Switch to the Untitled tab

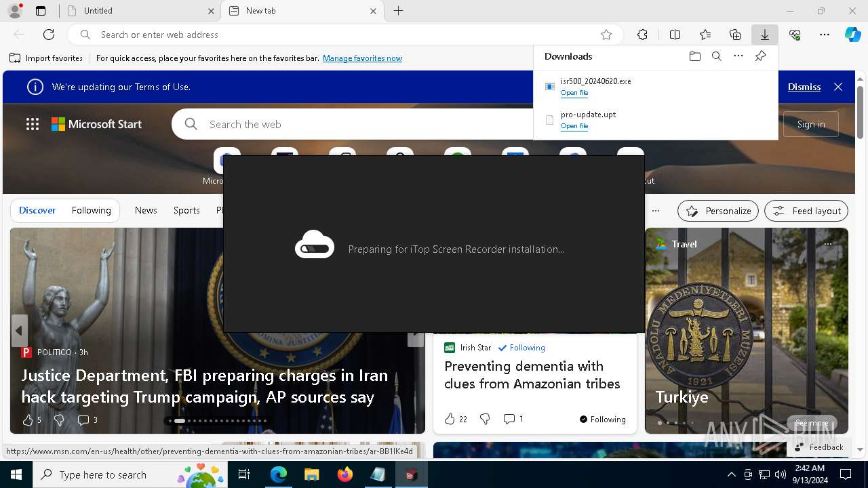tap(138, 11)
